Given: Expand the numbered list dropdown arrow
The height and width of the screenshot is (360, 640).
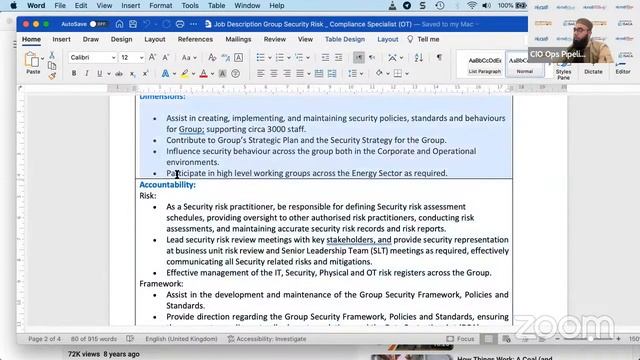Looking at the screenshot, I should point(289,58).
